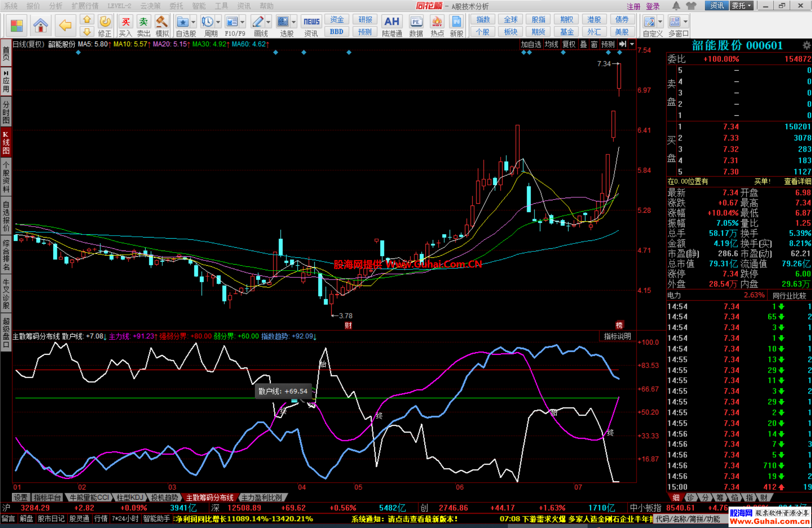Select the page-up yellow arrow icon
The width and height of the screenshot is (812, 528).
(87, 20)
